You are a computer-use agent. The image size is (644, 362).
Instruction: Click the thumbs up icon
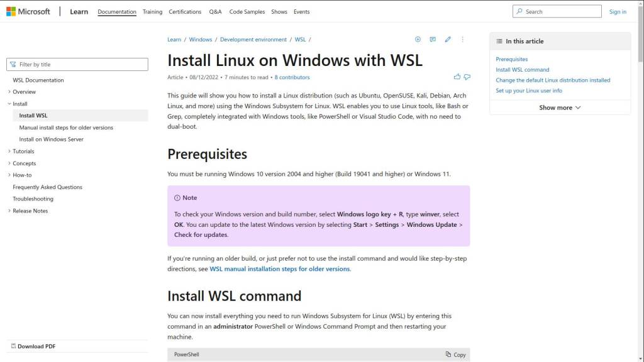tap(457, 77)
